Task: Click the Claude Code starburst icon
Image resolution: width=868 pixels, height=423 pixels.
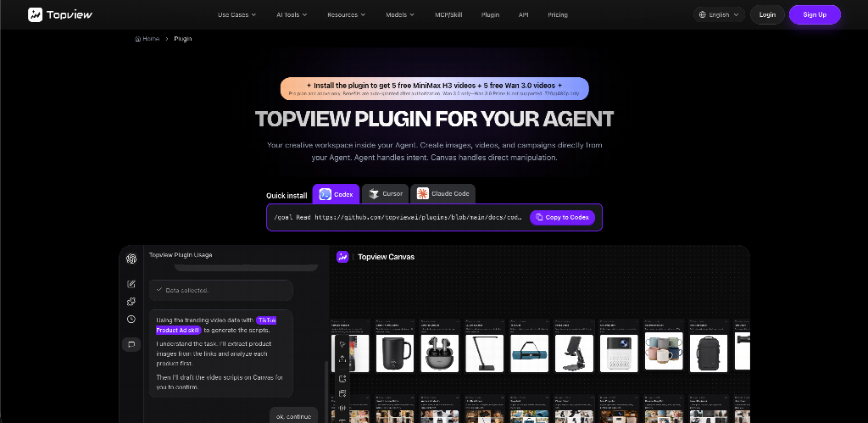Action: coord(422,194)
